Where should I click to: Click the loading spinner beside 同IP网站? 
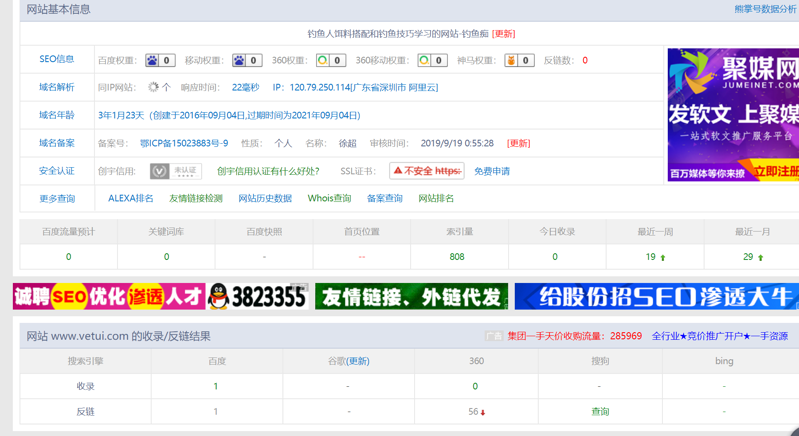tap(153, 87)
